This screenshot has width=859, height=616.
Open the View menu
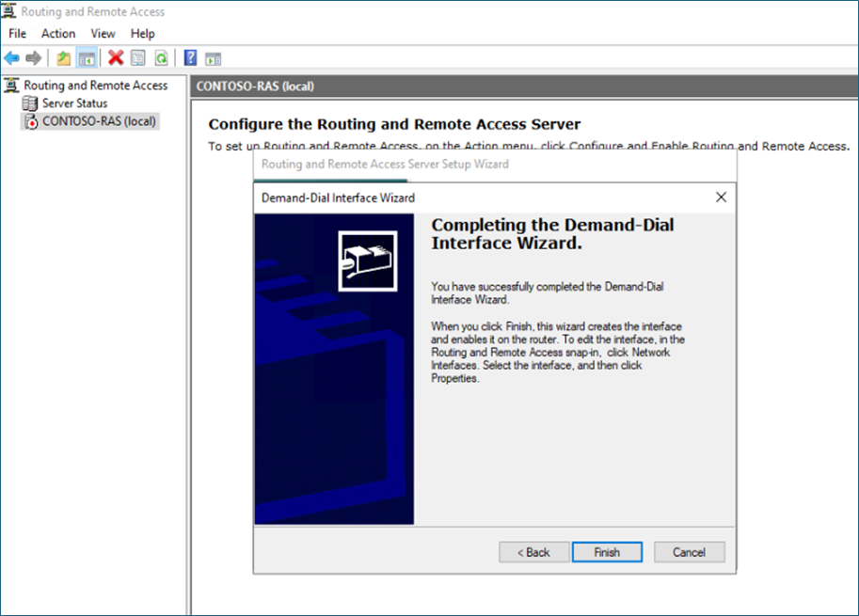pyautogui.click(x=103, y=34)
